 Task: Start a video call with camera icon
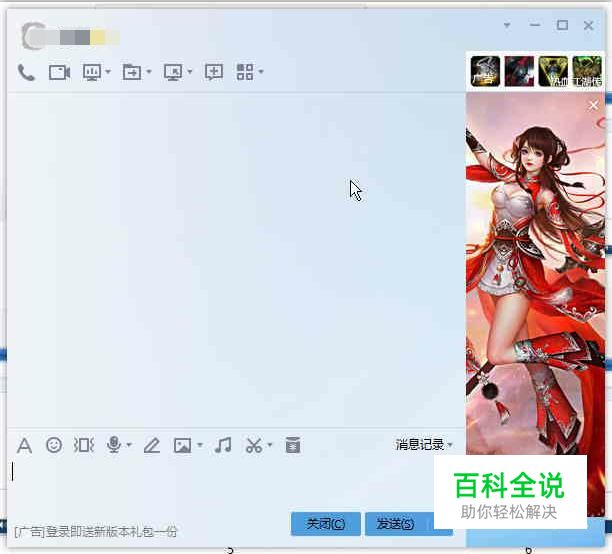coord(59,73)
